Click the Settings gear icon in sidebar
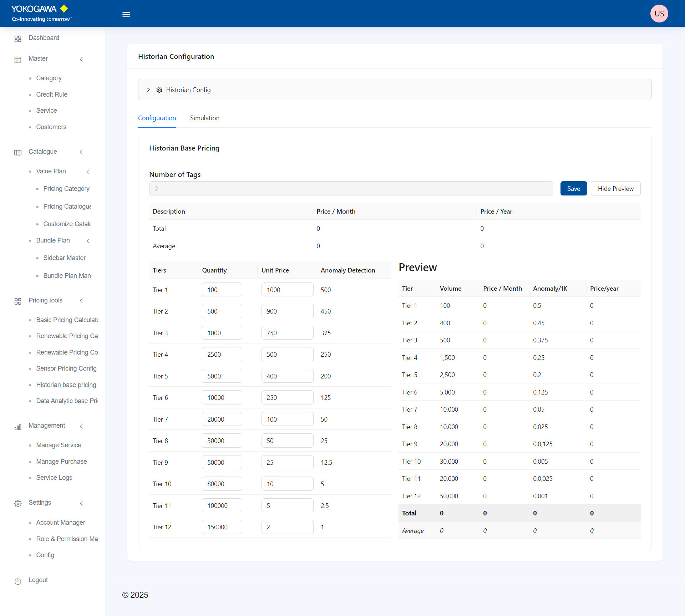Viewport: 685px width, 616px height. click(18, 503)
